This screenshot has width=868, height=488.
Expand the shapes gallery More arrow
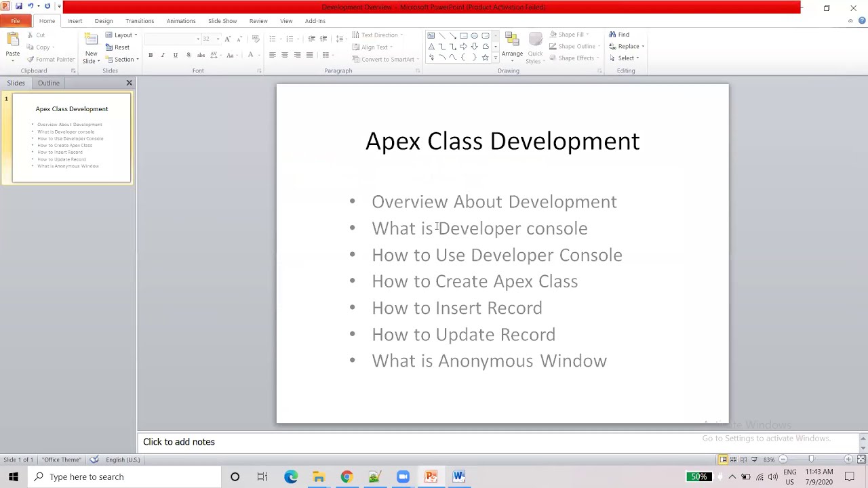pos(496,58)
